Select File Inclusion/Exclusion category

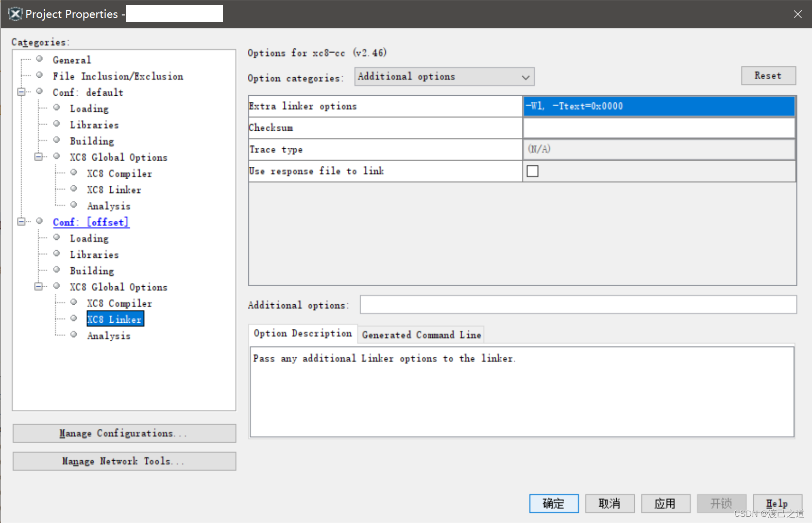(x=117, y=76)
